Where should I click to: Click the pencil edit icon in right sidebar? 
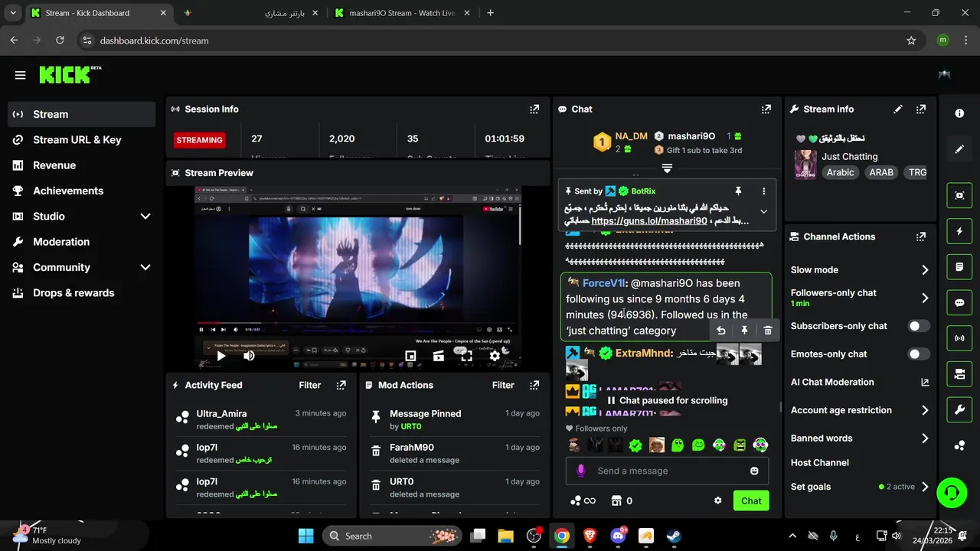pos(959,149)
